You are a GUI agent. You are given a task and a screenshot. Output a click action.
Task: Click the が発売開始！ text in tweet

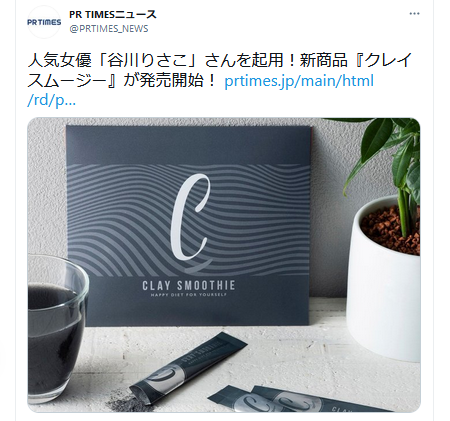(x=171, y=81)
